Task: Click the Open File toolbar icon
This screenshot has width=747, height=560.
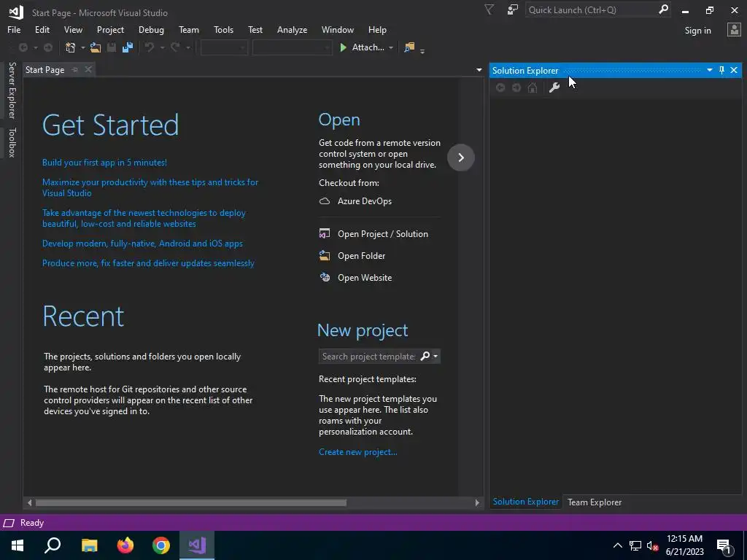Action: 96,47
